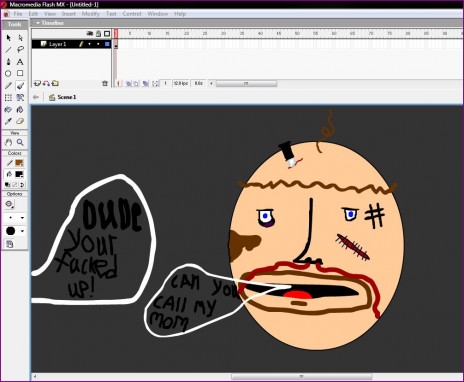Open the Window menu
464x382 pixels.
158,14
